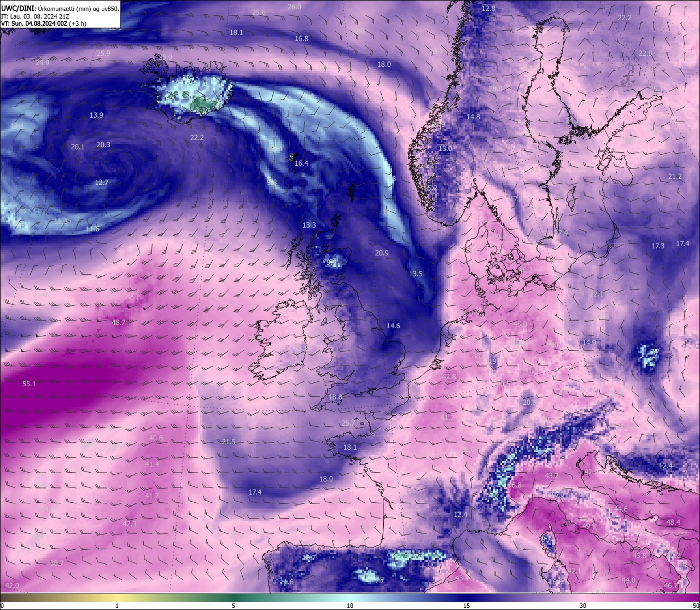This screenshot has height=610, width=700.
Task: Click the 12.7 value in the low centre
Action: (102, 183)
